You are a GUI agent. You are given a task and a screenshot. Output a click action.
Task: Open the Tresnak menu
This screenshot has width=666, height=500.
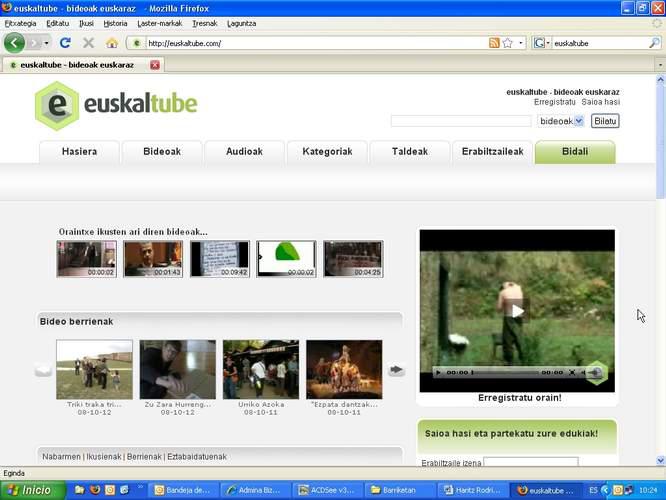pyautogui.click(x=204, y=23)
